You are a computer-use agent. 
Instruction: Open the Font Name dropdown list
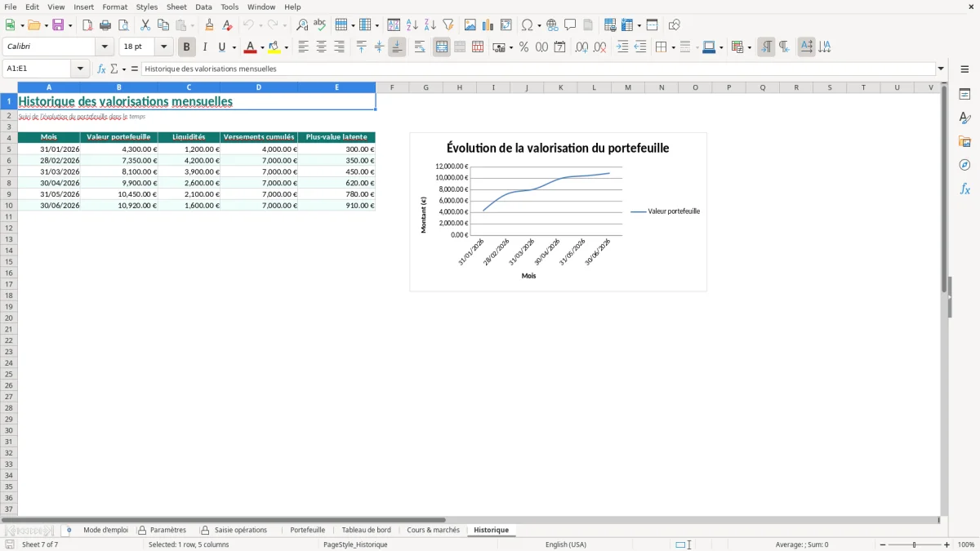(x=105, y=47)
